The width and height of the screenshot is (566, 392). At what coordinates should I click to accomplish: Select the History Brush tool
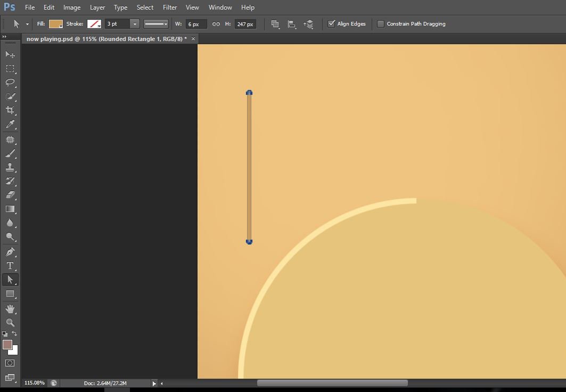pyautogui.click(x=10, y=181)
